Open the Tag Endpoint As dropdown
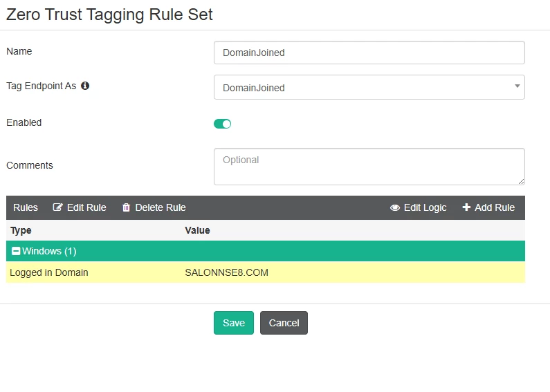The image size is (550, 392). pos(369,87)
